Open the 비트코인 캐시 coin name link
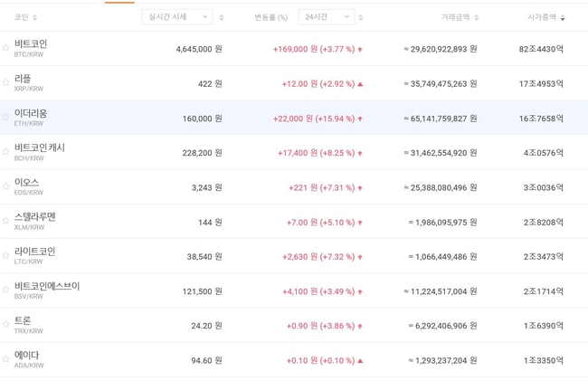 tap(40, 148)
